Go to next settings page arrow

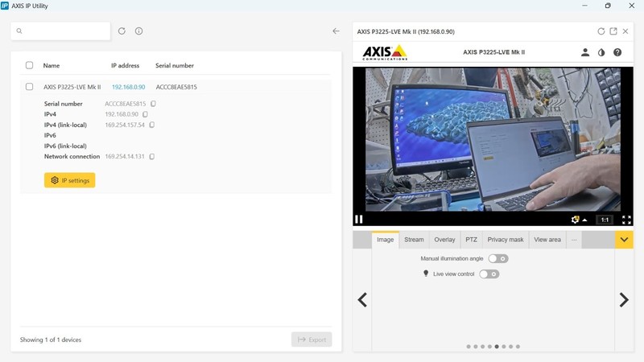pos(624,300)
